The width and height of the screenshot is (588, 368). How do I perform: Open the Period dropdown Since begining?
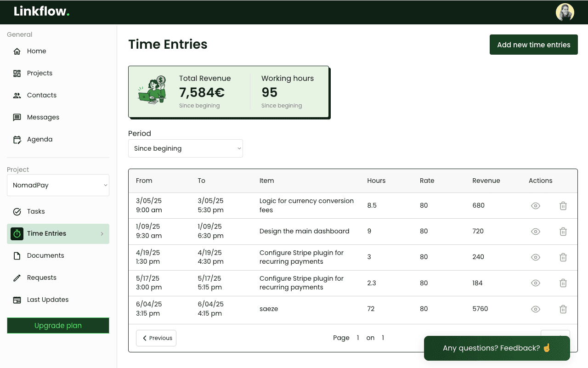(186, 148)
